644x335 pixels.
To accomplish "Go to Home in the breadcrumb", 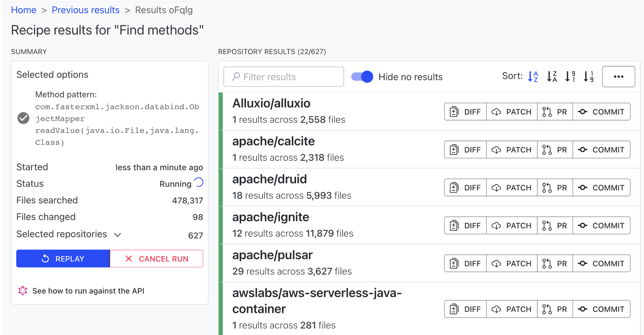I will [24, 10].
